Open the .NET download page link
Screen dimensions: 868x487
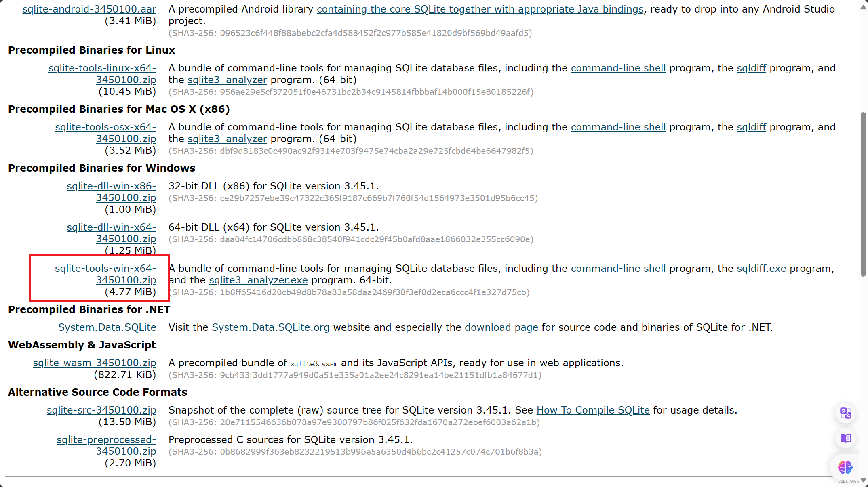click(x=501, y=327)
